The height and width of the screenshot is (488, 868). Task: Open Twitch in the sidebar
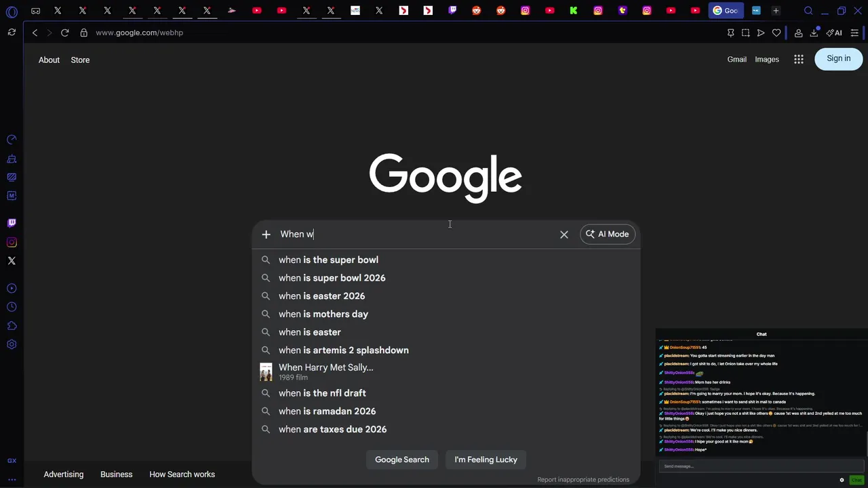pos(12,223)
